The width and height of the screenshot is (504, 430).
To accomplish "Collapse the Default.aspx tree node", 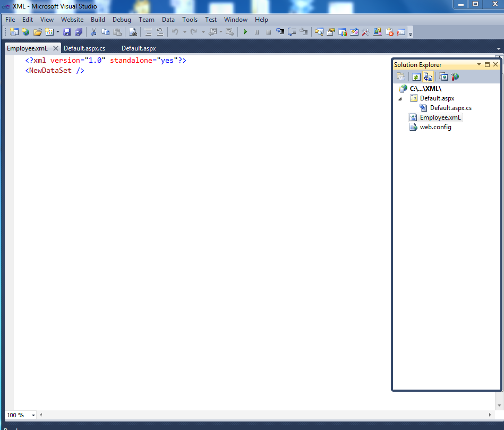I will [400, 98].
